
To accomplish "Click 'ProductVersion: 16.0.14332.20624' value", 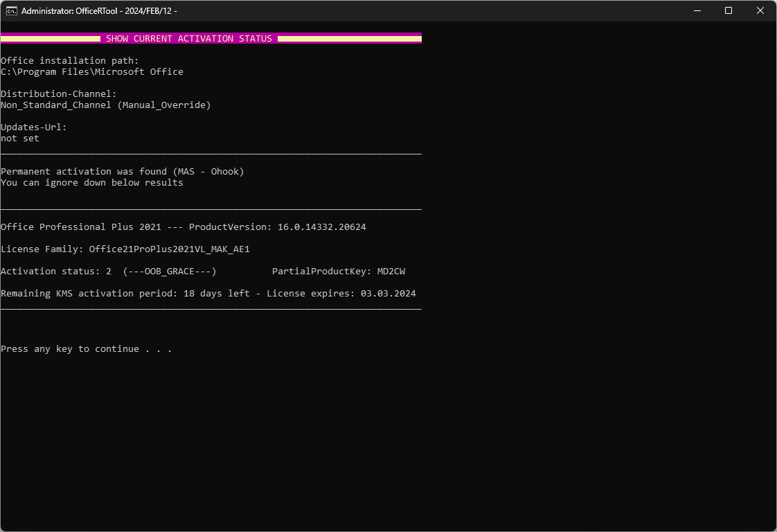I will pyautogui.click(x=278, y=227).
